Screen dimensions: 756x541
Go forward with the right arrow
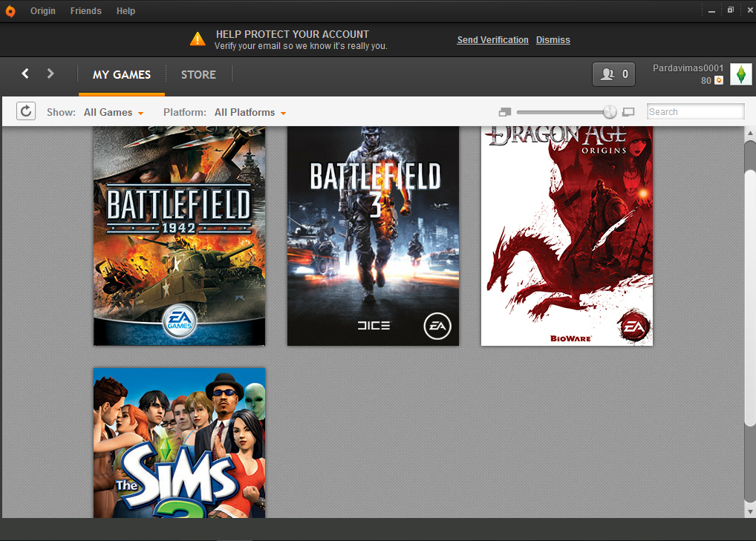click(50, 73)
